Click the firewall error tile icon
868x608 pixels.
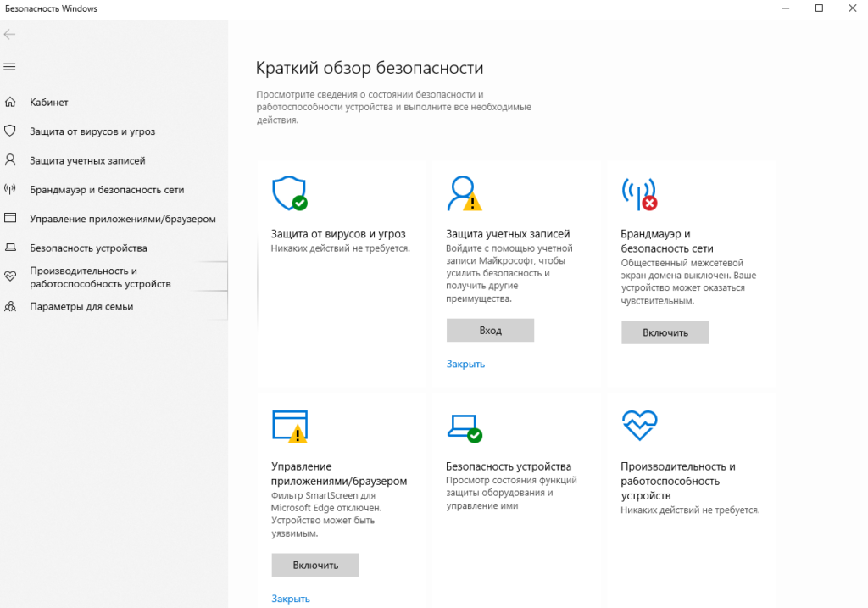click(639, 194)
